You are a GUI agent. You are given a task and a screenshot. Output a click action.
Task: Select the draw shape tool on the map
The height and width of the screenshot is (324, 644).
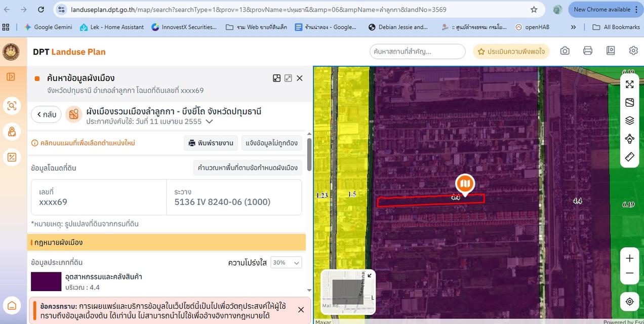pos(630,139)
